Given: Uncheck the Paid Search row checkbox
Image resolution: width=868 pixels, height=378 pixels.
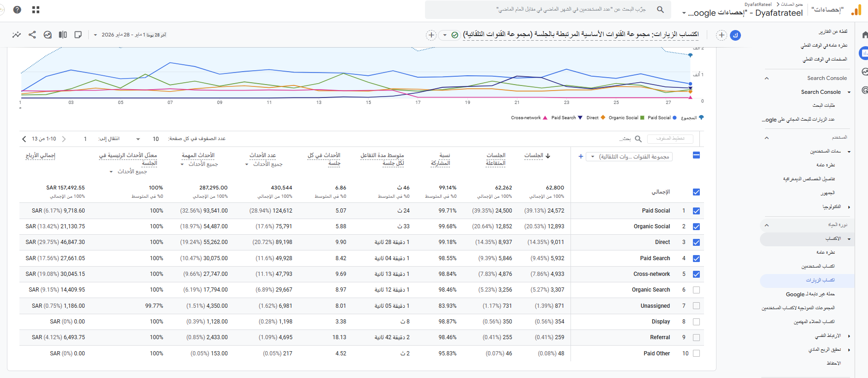Looking at the screenshot, I should click(x=696, y=258).
